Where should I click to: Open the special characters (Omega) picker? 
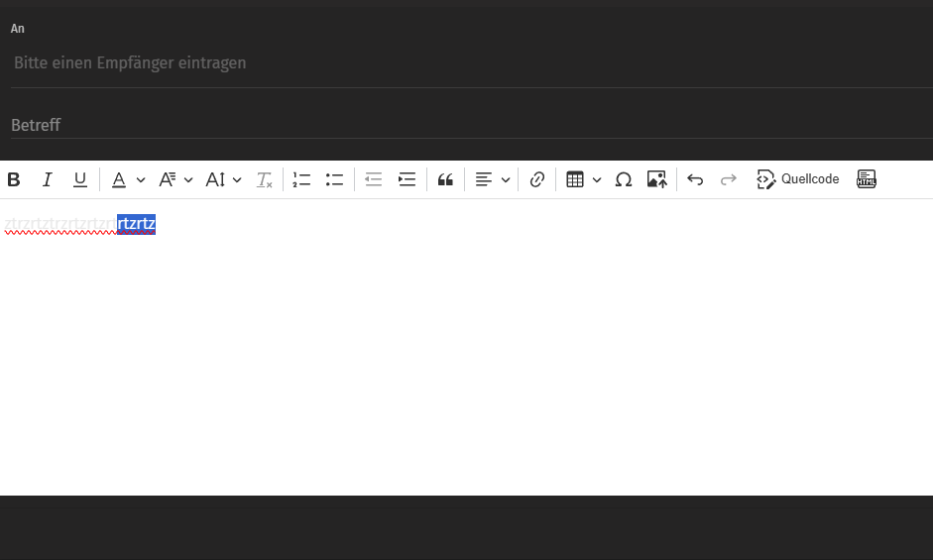click(x=624, y=179)
